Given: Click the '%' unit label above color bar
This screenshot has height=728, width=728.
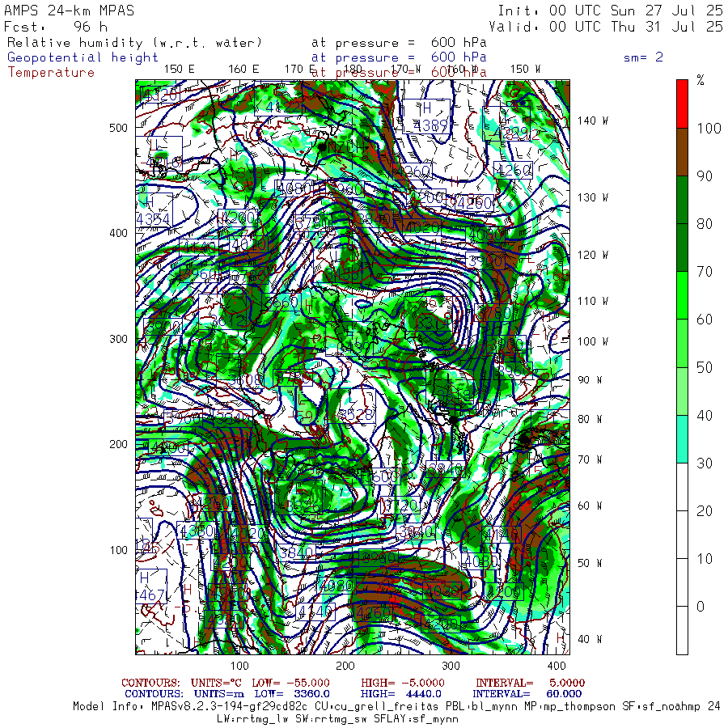Looking at the screenshot, I should [700, 80].
